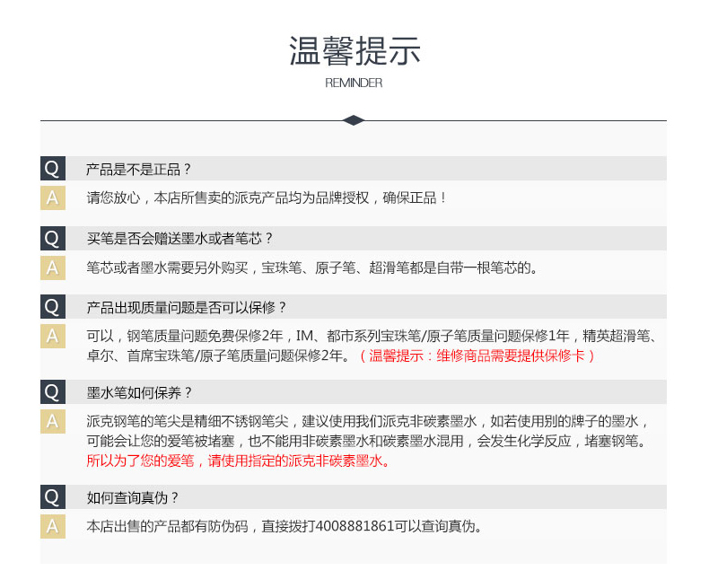
Task: Click the line 可以，钢笔质量问题免费保修2年
Action: pos(372,336)
